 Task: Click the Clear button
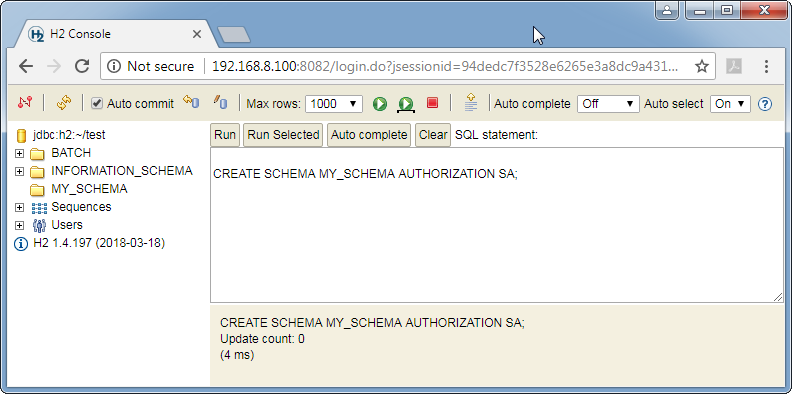[x=433, y=135]
